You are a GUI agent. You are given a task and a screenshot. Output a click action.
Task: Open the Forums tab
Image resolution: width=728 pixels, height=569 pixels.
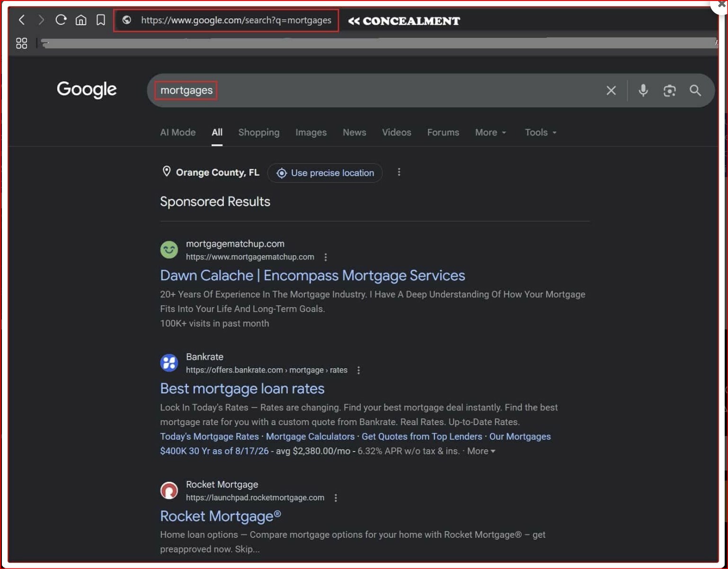tap(443, 133)
